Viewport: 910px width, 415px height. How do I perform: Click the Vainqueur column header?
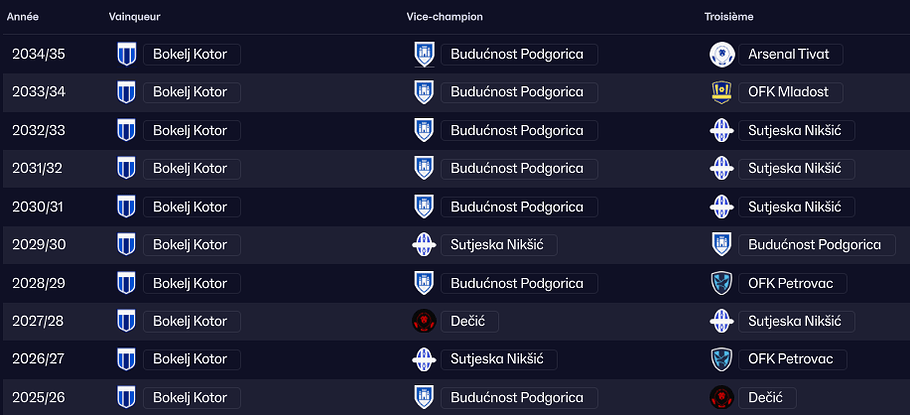pos(135,18)
